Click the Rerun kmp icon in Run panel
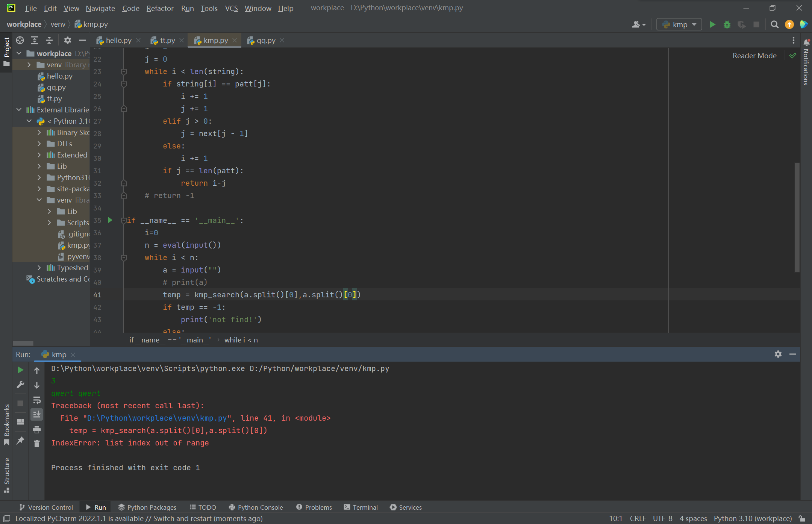812x524 pixels. click(x=20, y=370)
